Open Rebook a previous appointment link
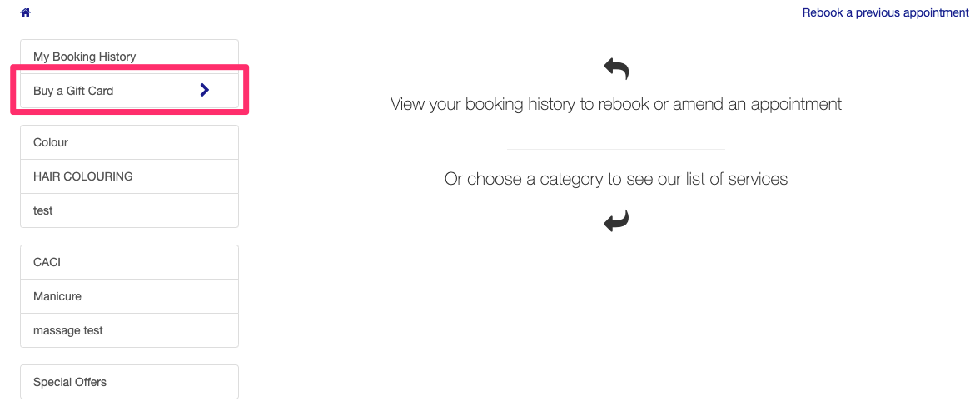This screenshot has width=980, height=411. [x=886, y=12]
